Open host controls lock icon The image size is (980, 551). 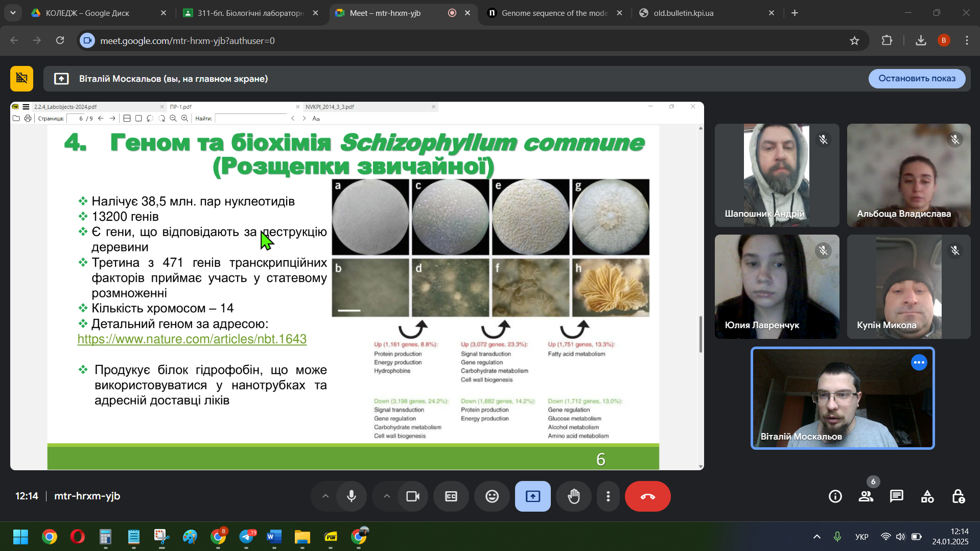(958, 496)
